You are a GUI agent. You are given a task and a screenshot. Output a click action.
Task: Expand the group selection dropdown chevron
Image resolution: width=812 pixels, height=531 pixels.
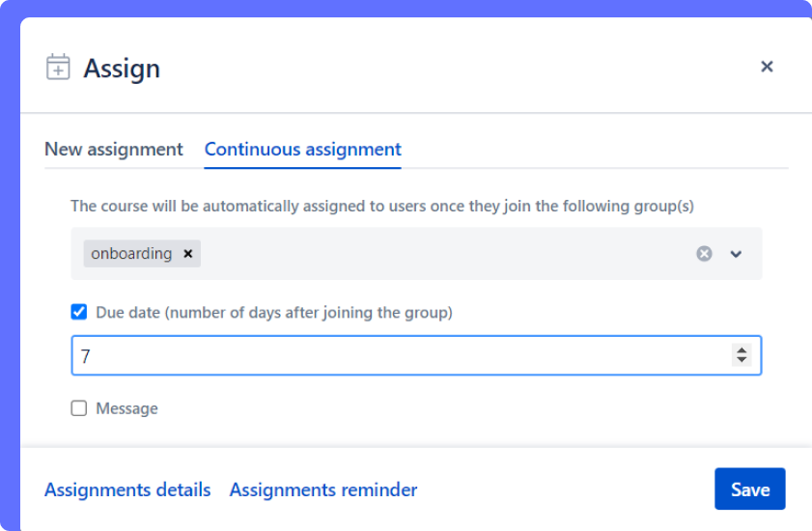tap(737, 254)
